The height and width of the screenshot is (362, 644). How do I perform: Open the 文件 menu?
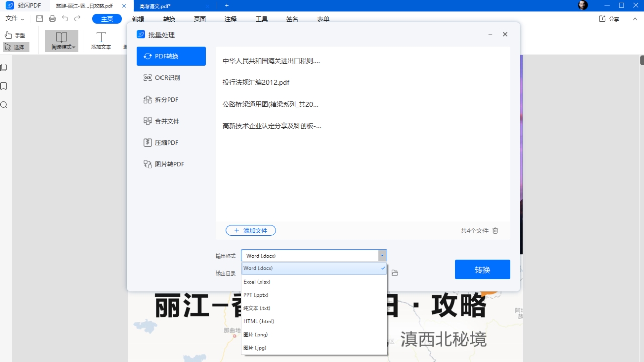click(x=12, y=18)
